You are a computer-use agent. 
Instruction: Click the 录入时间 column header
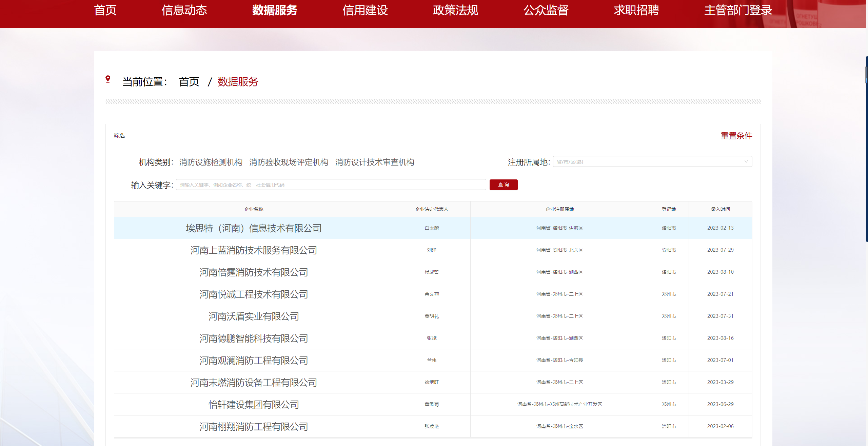coord(721,209)
